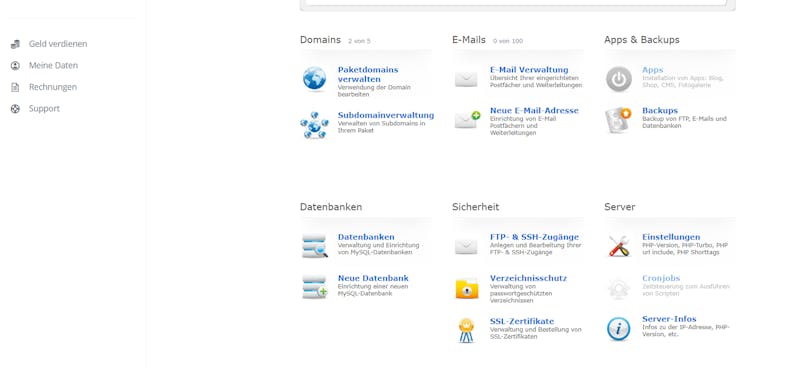Image resolution: width=800 pixels, height=368 pixels.
Task: Click the globe icon for Paketdomains verwalten
Action: (314, 79)
